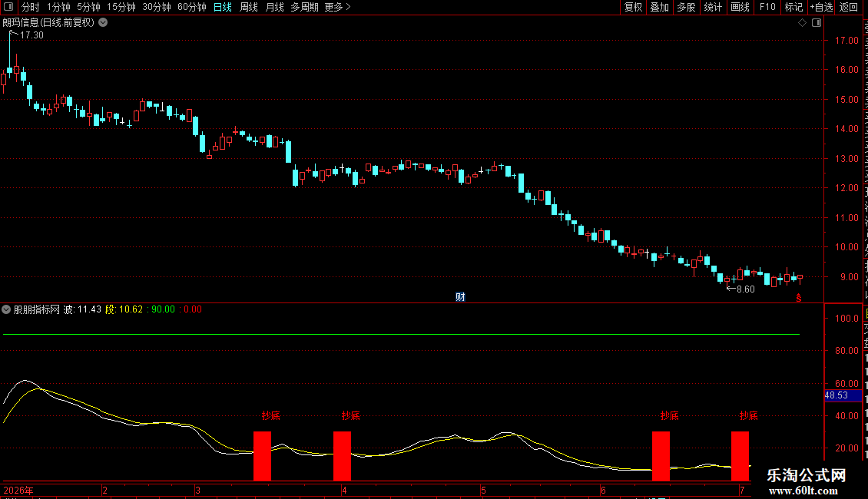Click month 3 on the time axis
Screen dimensions: 868x499
point(197,491)
